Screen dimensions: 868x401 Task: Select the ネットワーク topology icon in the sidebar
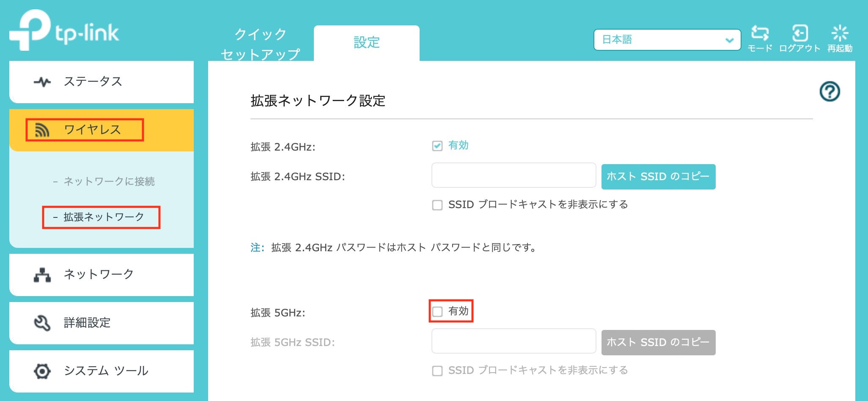click(42, 275)
